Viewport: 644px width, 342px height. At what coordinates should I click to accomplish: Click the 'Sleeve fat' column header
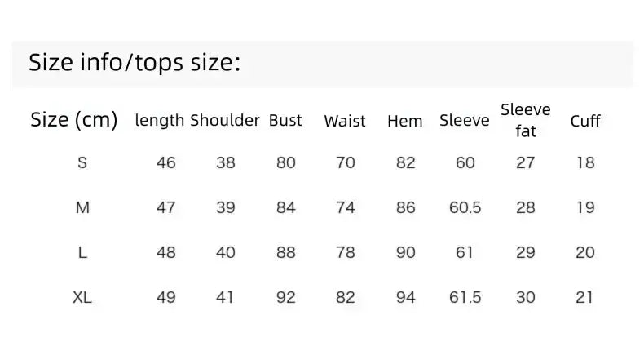525,121
